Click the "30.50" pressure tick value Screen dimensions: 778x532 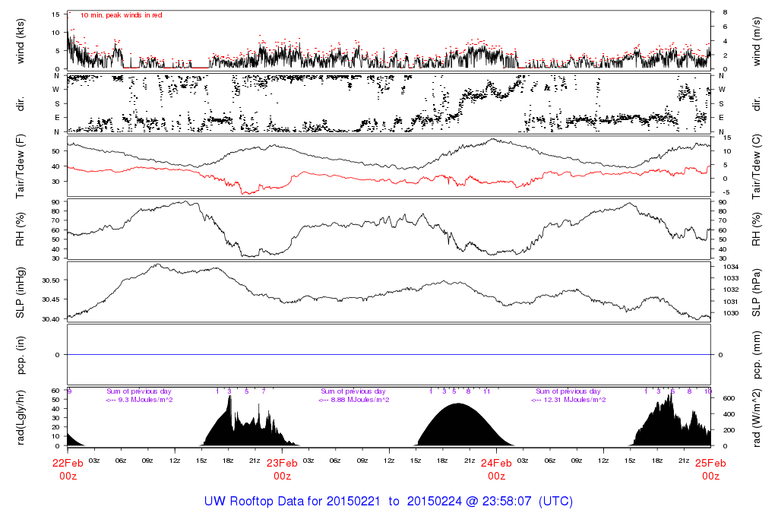51,280
